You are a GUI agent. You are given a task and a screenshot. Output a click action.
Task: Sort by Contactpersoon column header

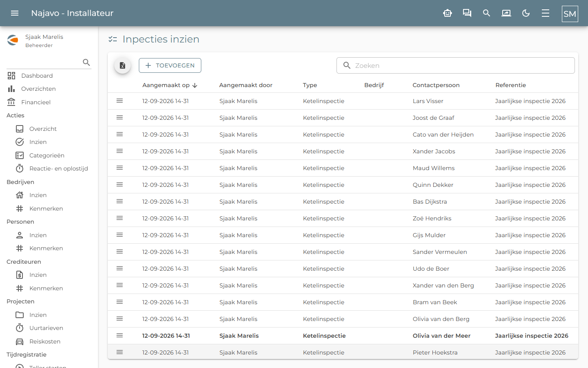(x=436, y=85)
